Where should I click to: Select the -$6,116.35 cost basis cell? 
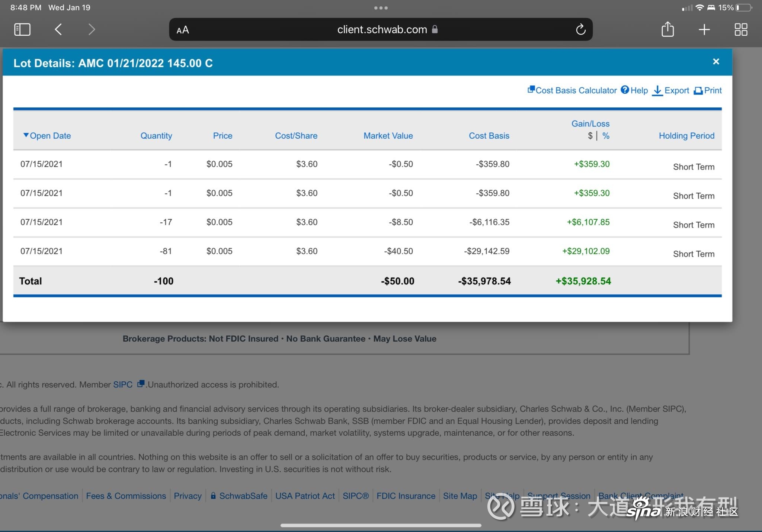click(489, 222)
